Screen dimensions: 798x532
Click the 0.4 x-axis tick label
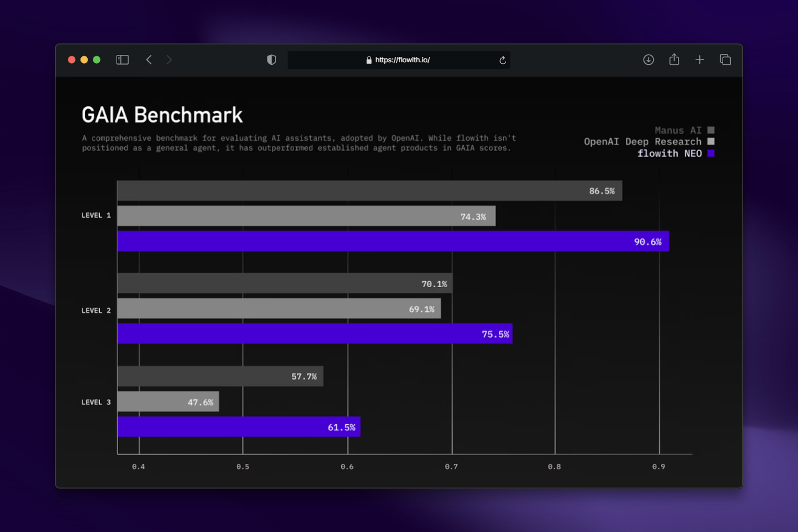point(139,467)
